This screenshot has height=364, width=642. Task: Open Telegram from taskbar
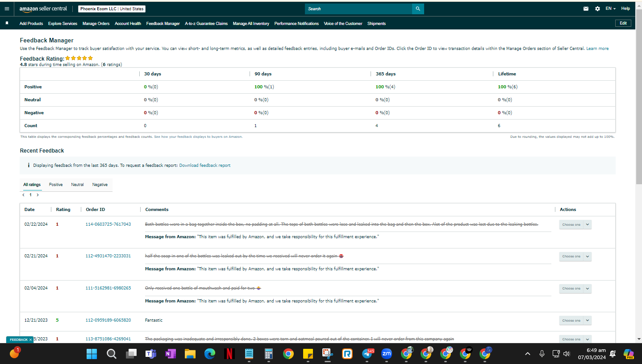tap(367, 354)
